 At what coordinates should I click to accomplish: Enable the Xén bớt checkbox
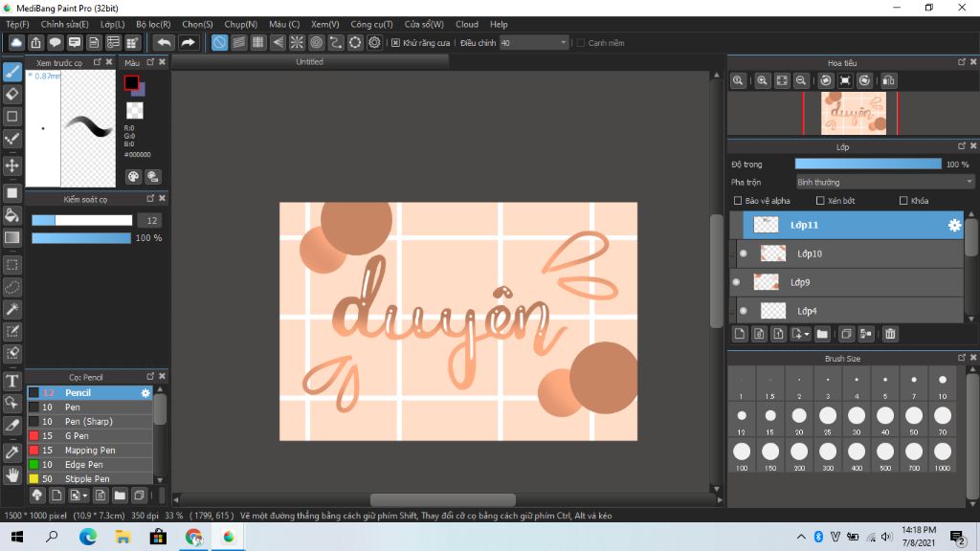820,201
